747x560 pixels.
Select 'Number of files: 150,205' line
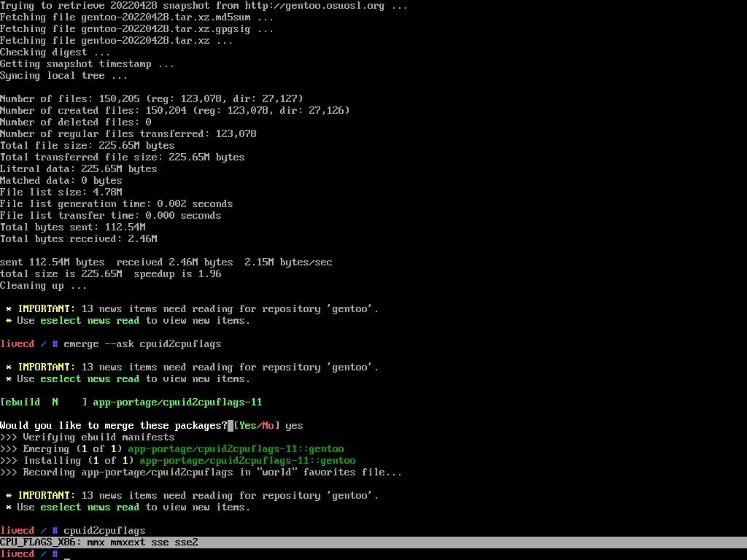click(x=152, y=99)
